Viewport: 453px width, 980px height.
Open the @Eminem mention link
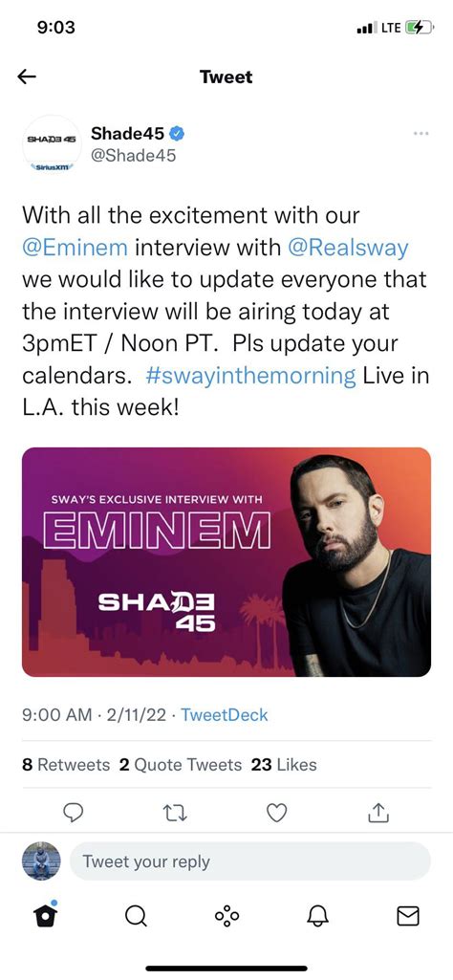tap(75, 248)
